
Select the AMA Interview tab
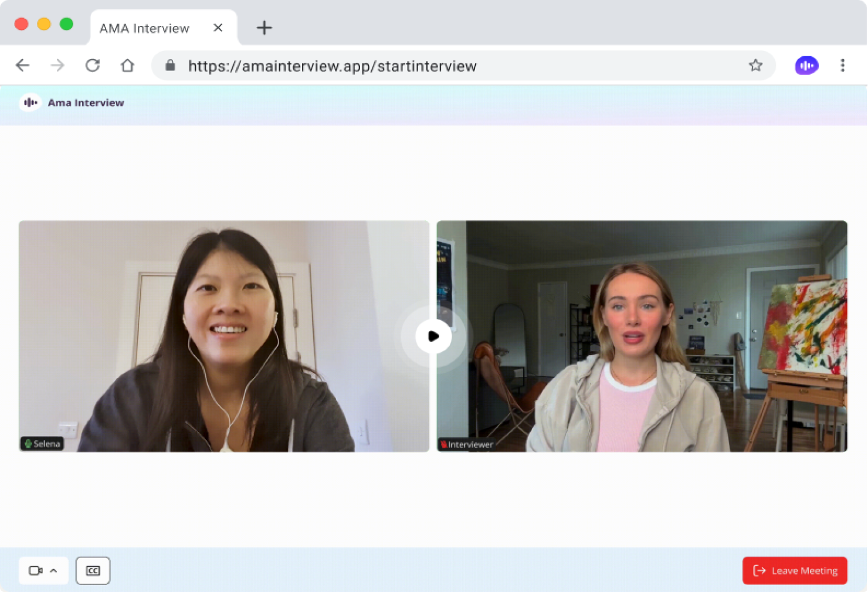click(x=164, y=28)
